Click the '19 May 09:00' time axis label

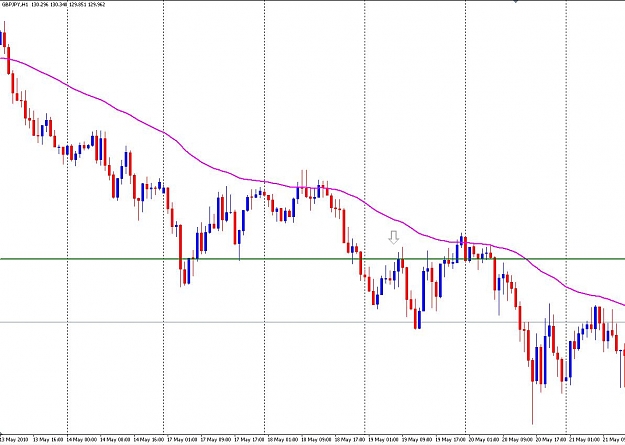click(417, 440)
